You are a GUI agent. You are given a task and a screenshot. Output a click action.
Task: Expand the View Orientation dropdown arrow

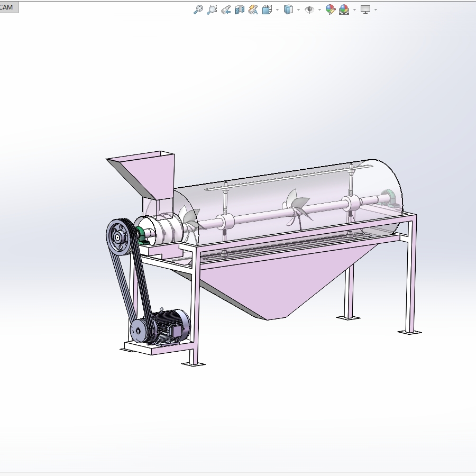tap(277, 10)
